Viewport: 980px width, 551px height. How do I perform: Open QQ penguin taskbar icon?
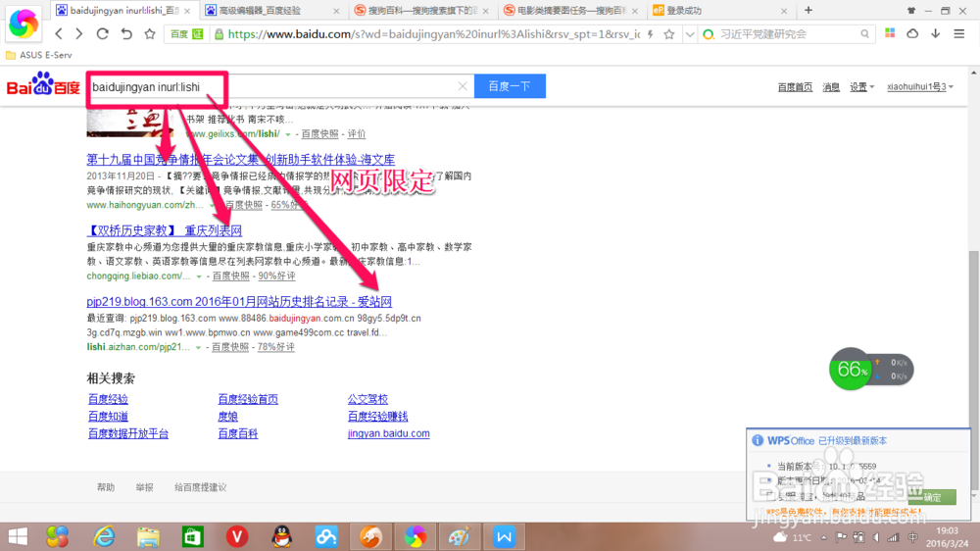pos(282,536)
